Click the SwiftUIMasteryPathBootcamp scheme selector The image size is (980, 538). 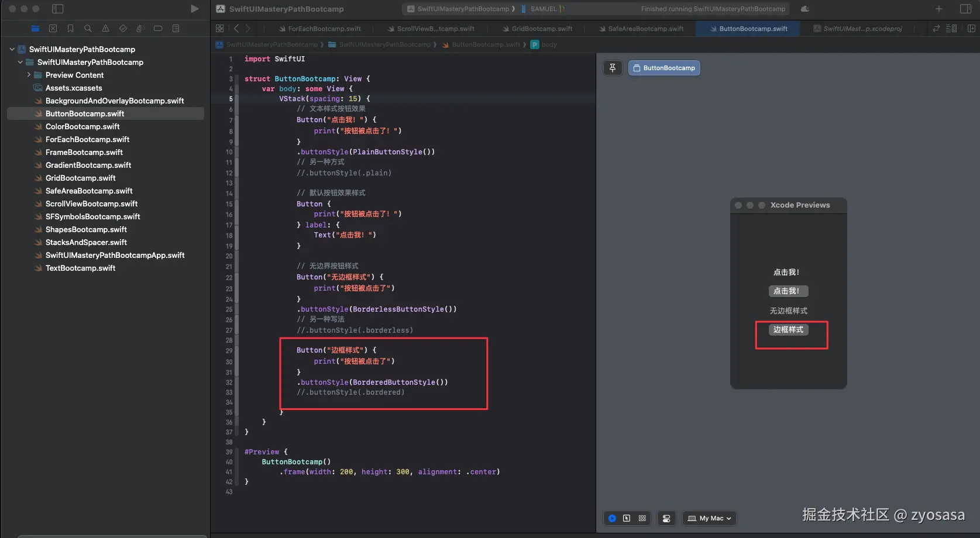pos(458,9)
